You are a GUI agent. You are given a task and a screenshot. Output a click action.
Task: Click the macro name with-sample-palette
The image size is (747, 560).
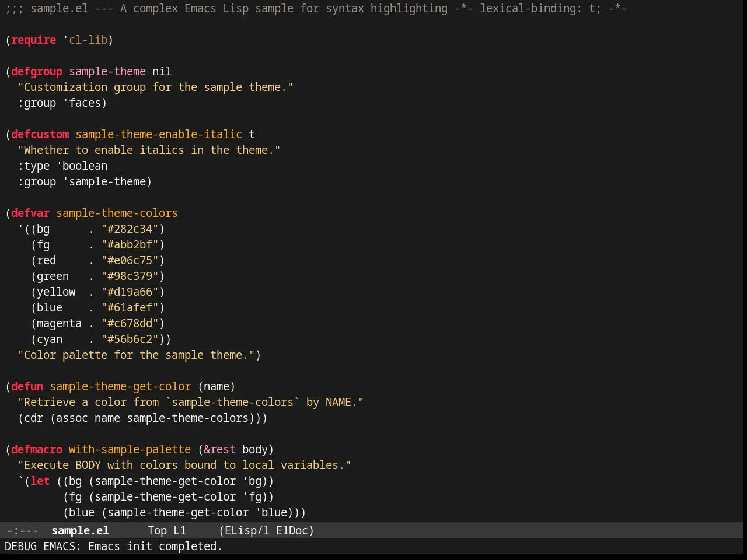(x=130, y=449)
